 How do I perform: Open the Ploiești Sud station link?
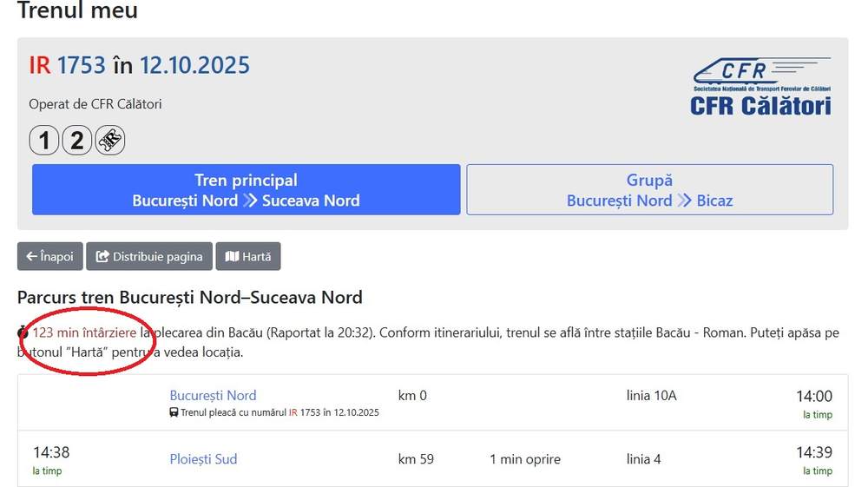(x=203, y=459)
